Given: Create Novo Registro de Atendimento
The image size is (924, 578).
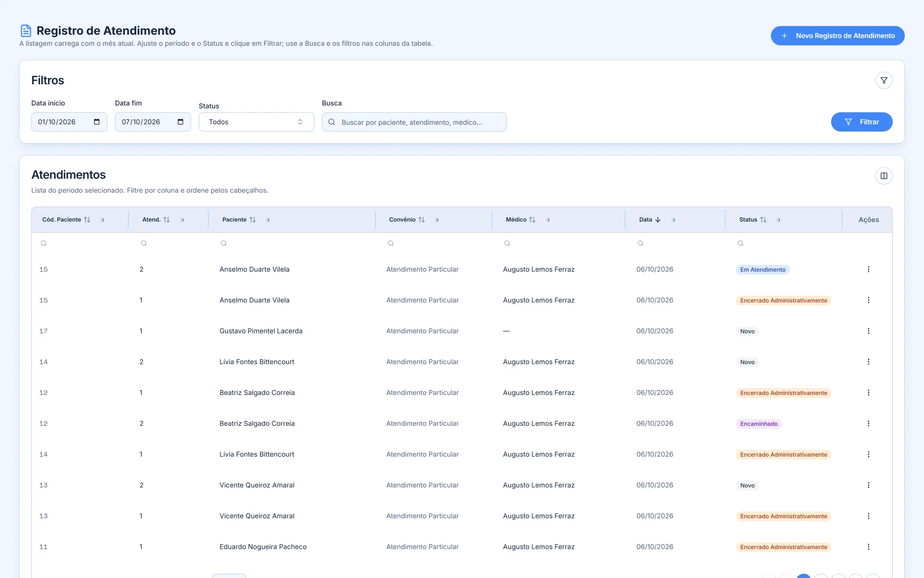Looking at the screenshot, I should [837, 36].
